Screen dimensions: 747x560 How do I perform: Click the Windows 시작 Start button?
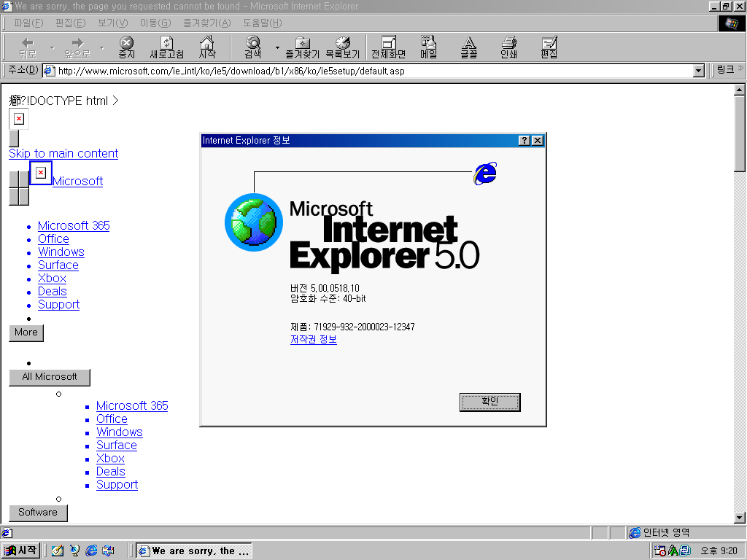(x=20, y=551)
